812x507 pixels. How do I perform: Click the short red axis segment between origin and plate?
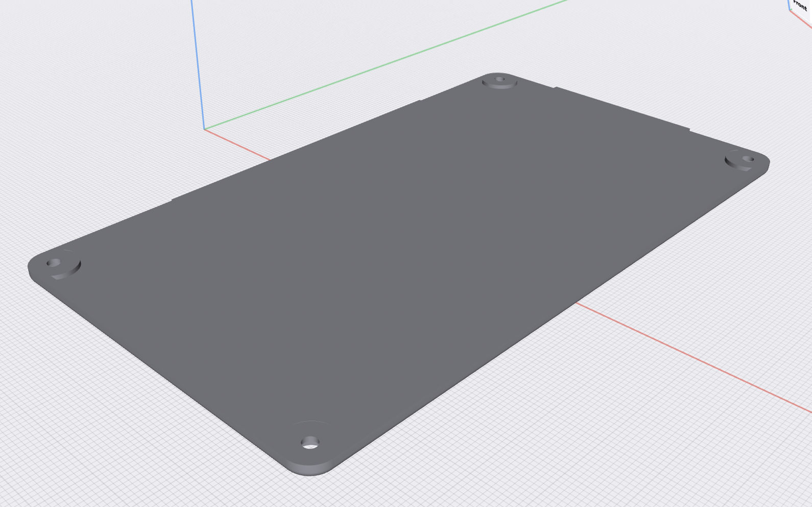(237, 145)
